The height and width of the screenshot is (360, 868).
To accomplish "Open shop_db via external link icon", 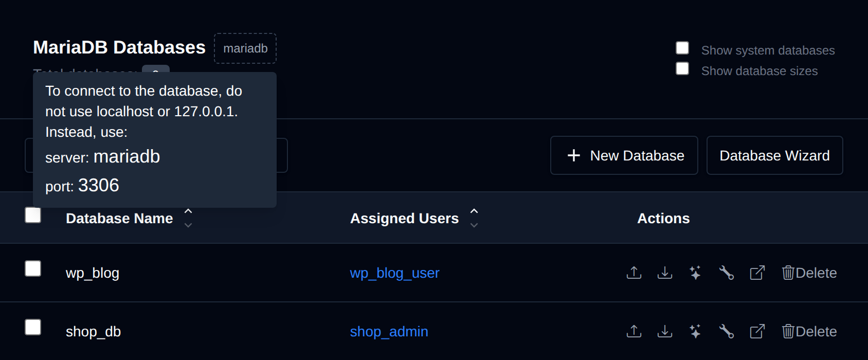I will [x=757, y=331].
